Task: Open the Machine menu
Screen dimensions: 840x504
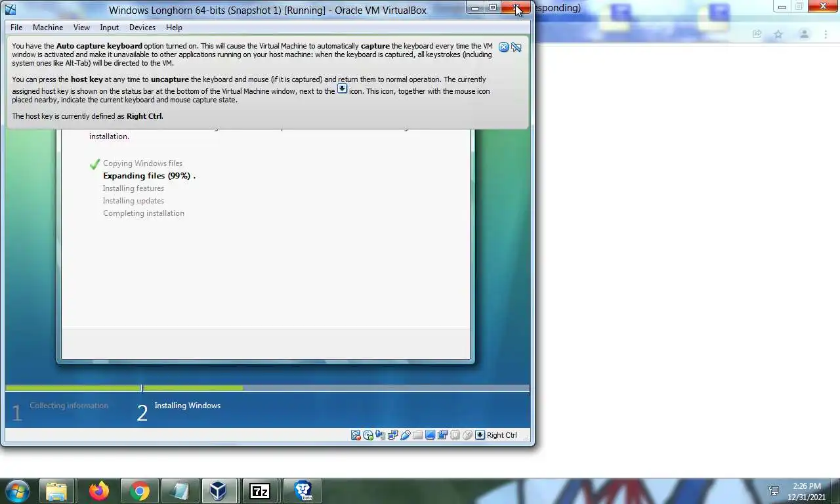Action: pyautogui.click(x=48, y=28)
